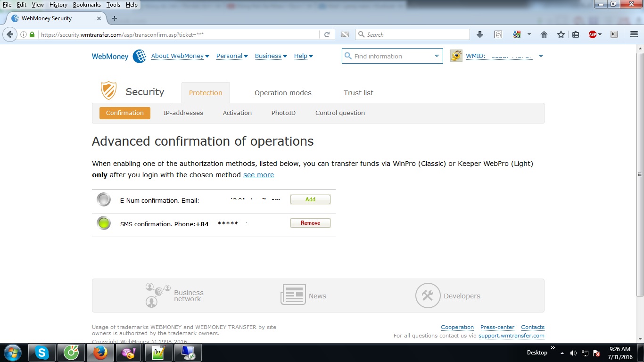This screenshot has width=644, height=362.
Task: Switch to the Operation modes tab
Action: 283,93
